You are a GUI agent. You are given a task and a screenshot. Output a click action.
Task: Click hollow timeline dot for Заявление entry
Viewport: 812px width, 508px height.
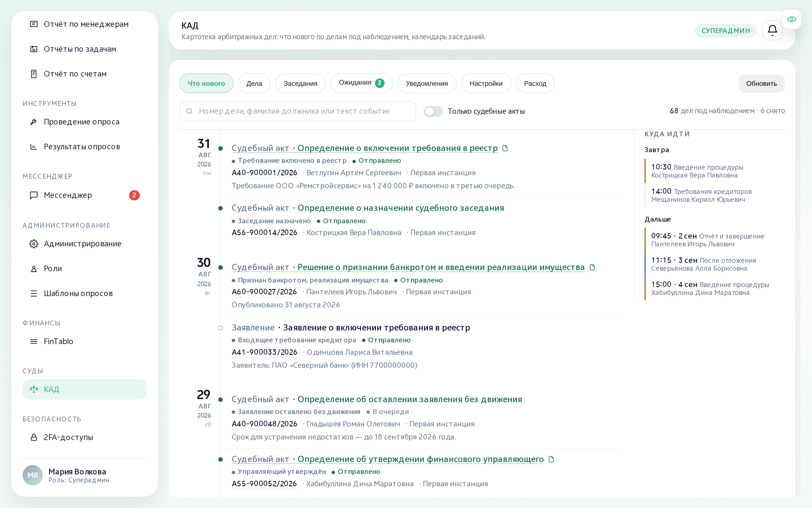[220, 328]
